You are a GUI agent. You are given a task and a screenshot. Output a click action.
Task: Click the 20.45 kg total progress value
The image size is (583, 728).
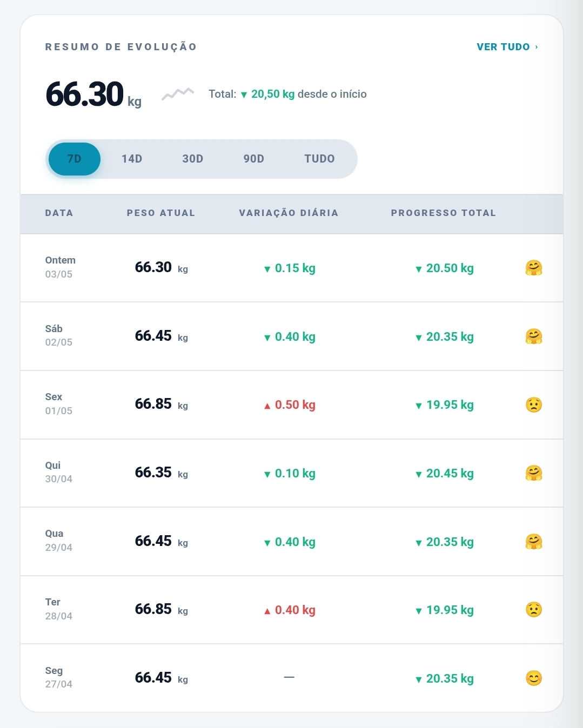(445, 473)
